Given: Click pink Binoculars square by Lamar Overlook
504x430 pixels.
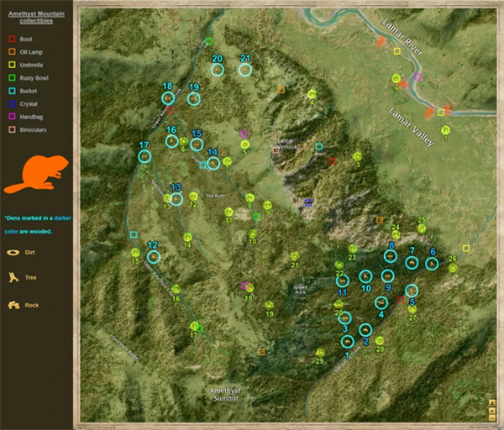Looking at the screenshot, I should pos(276,149).
